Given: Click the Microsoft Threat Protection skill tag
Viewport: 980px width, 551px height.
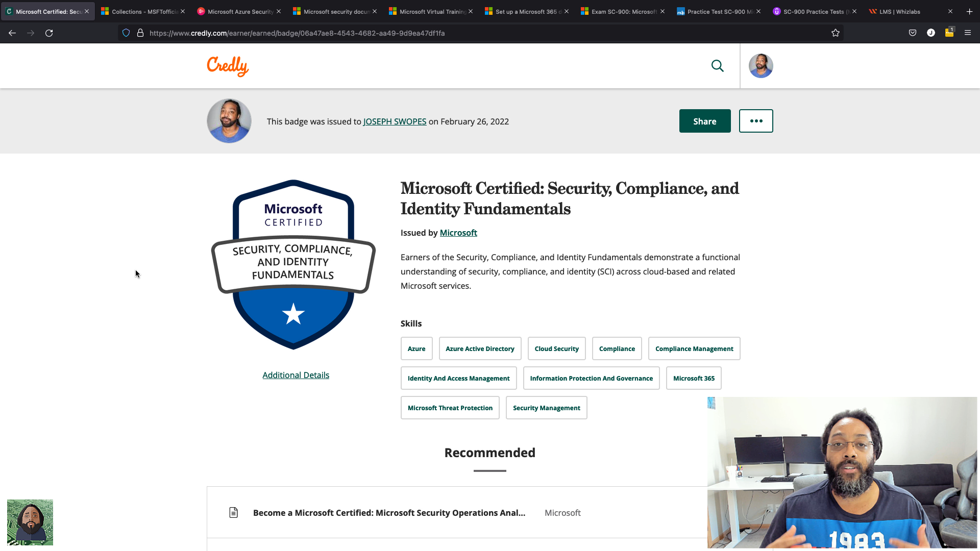Looking at the screenshot, I should pyautogui.click(x=450, y=407).
